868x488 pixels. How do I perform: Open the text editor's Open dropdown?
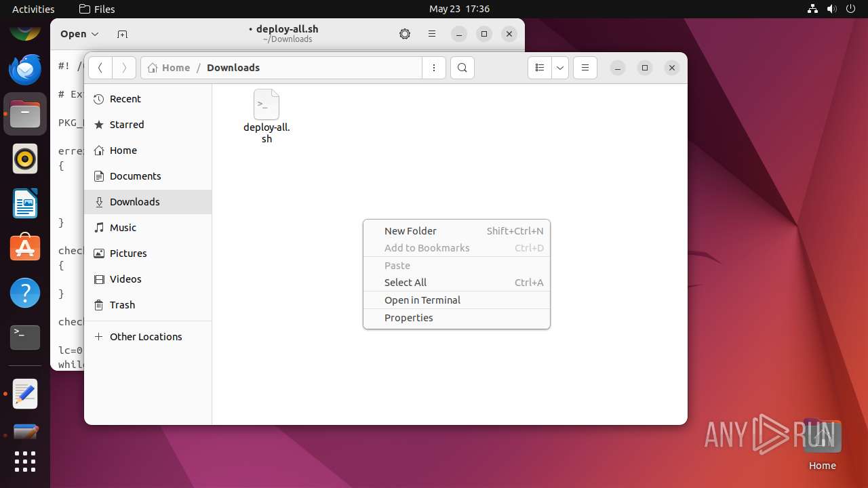click(79, 34)
